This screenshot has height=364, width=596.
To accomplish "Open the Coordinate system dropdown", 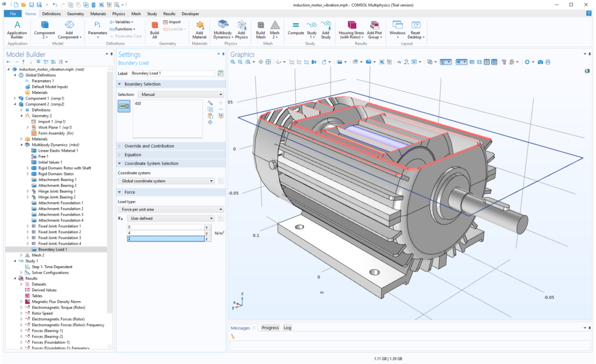I will pos(166,181).
